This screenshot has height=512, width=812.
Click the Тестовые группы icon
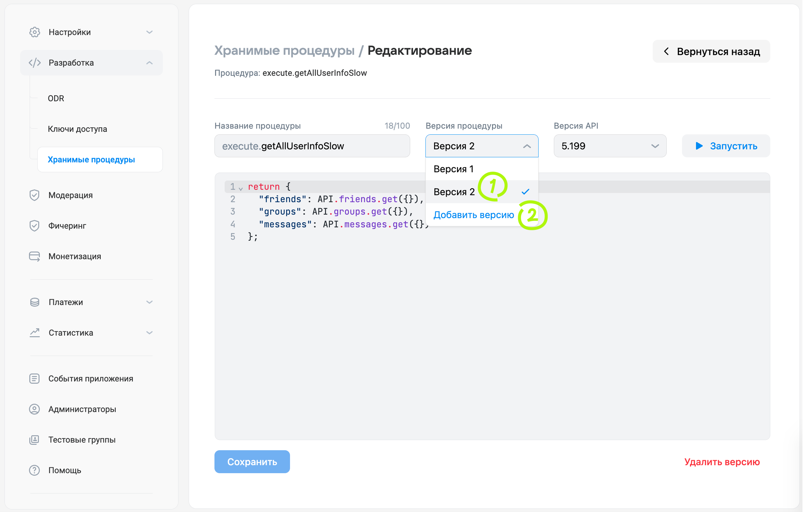[34, 440]
